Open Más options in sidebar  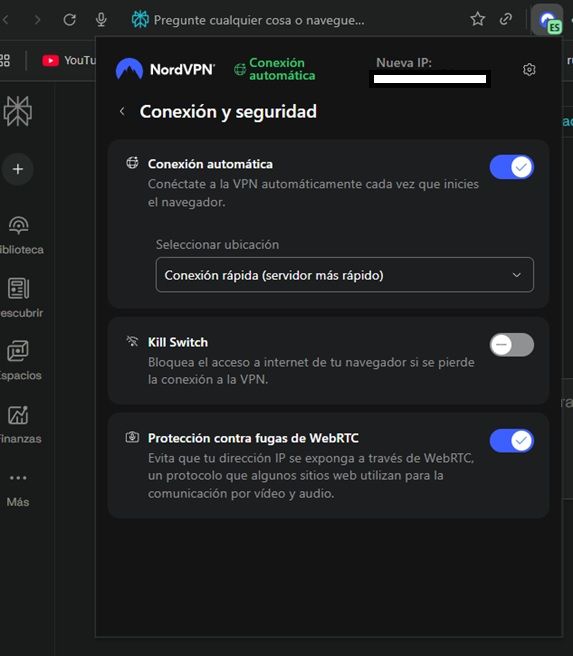18,489
